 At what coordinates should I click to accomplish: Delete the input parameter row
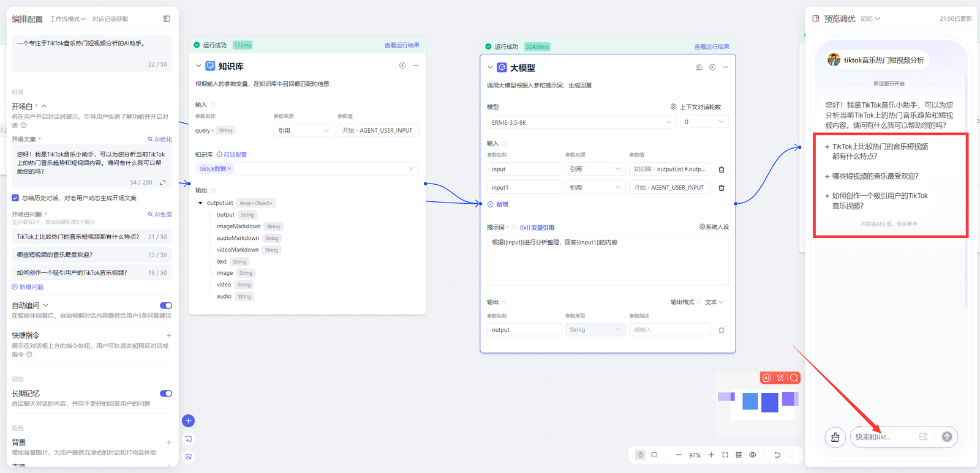tap(722, 169)
